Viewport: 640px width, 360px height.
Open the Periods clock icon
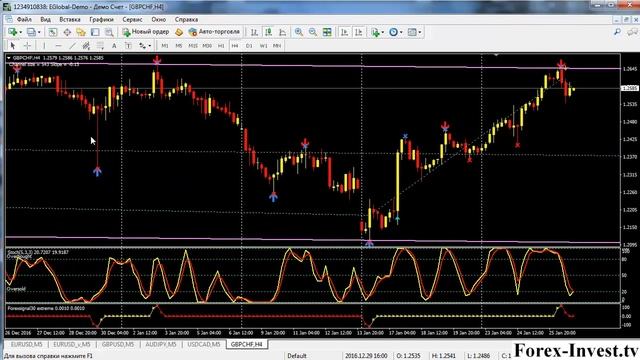coord(393,32)
